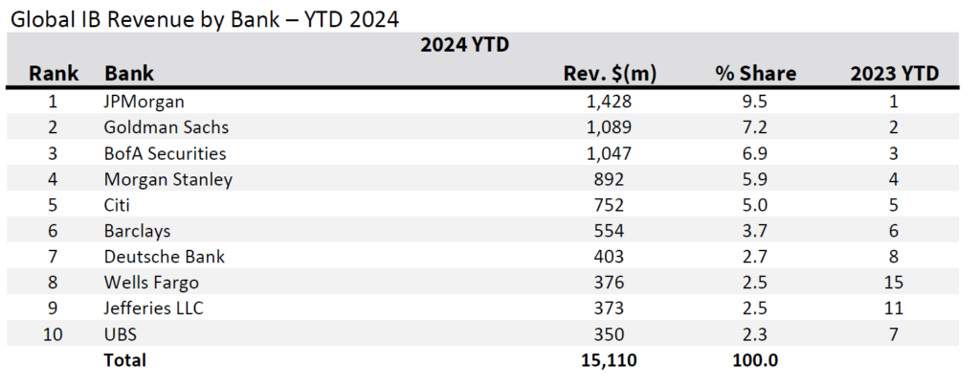
Task: Click rank number "6" beside Barclays
Action: [x=54, y=232]
